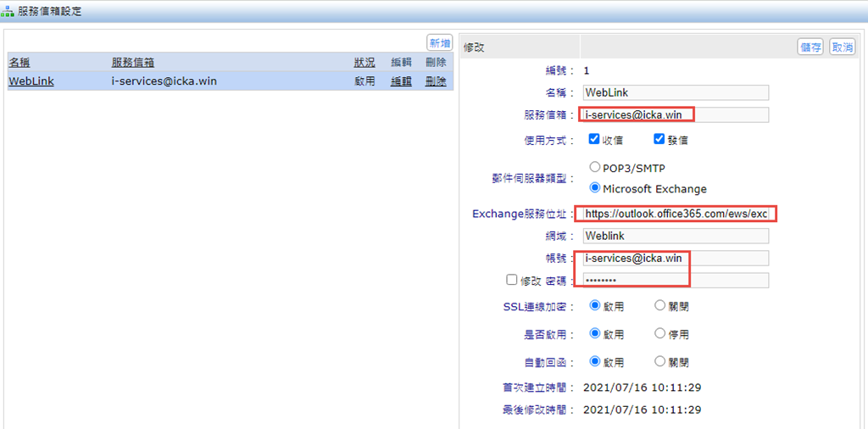This screenshot has width=868, height=429.
Task: Click the Exchange服務位址 URL input field
Action: [x=676, y=214]
